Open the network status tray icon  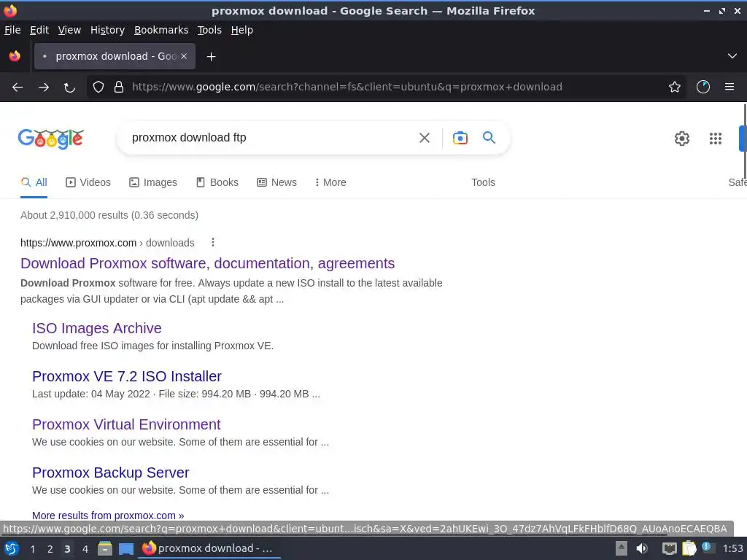click(670, 549)
